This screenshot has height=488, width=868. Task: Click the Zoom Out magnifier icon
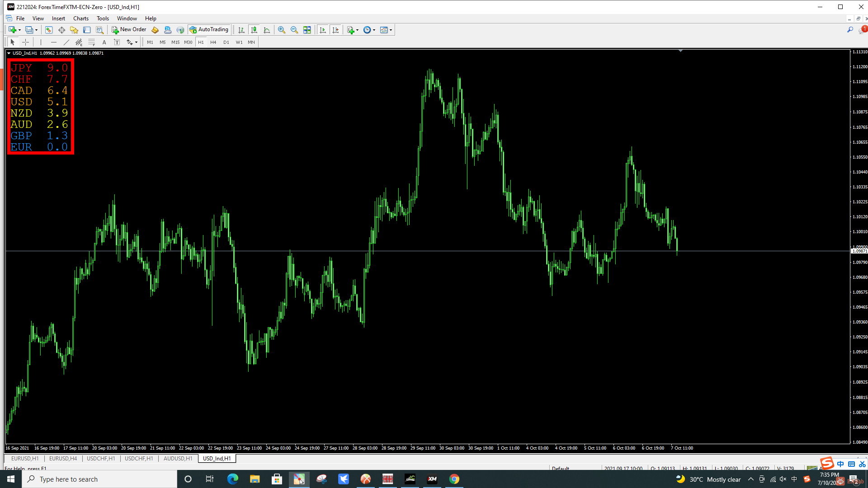coord(294,30)
